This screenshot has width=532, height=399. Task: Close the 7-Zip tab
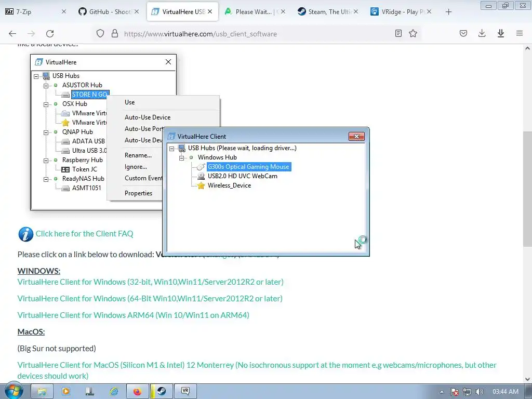click(64, 11)
